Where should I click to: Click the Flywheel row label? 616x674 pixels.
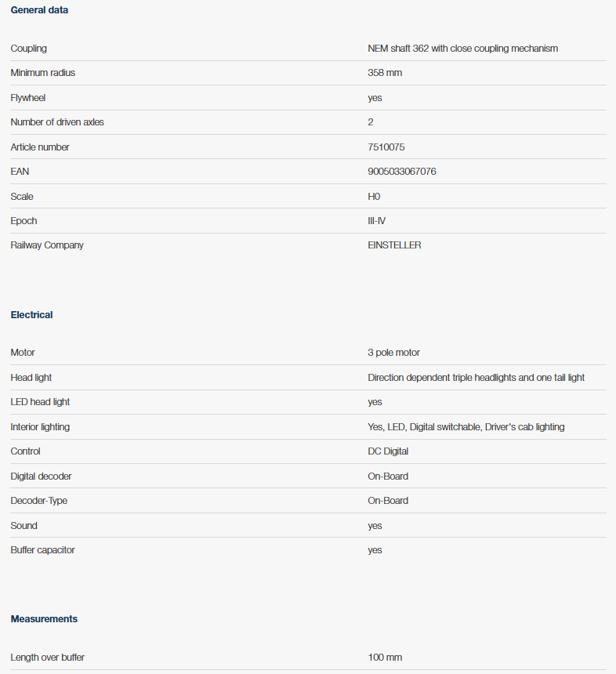pyautogui.click(x=28, y=98)
